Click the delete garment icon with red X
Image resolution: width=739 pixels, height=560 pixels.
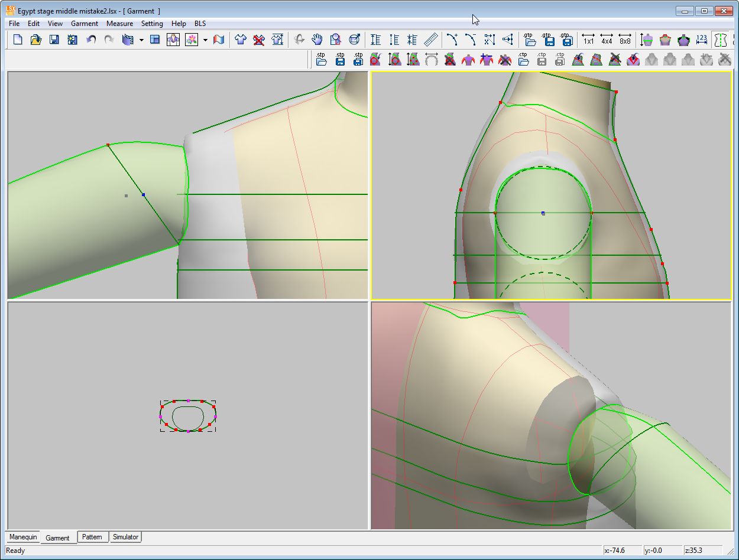coord(258,40)
